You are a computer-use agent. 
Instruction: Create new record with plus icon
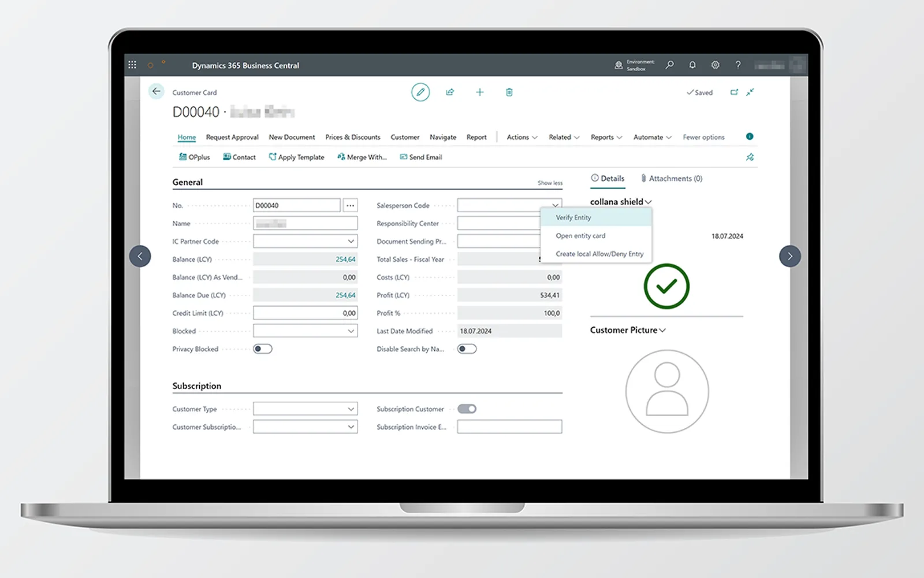click(479, 92)
